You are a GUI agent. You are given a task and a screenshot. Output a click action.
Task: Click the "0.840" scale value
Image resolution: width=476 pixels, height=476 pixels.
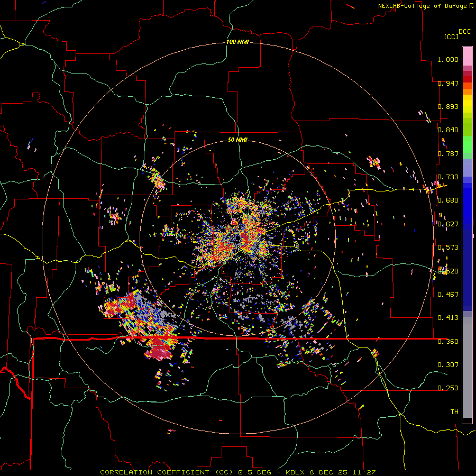tap(448, 130)
